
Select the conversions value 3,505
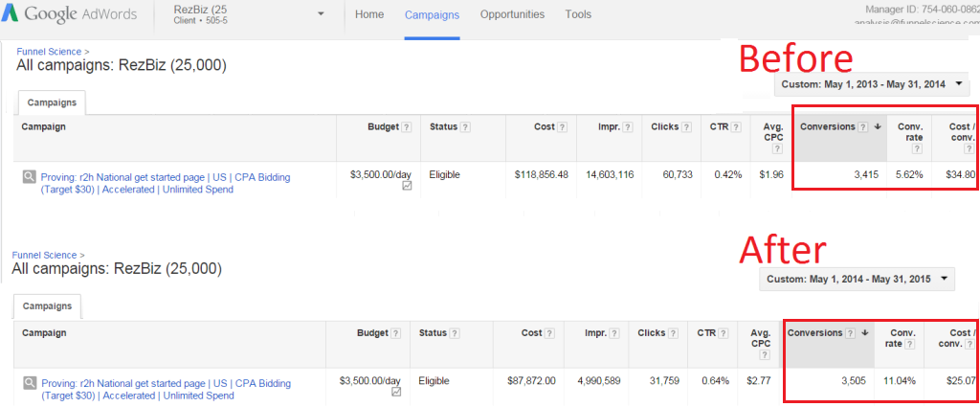point(853,381)
